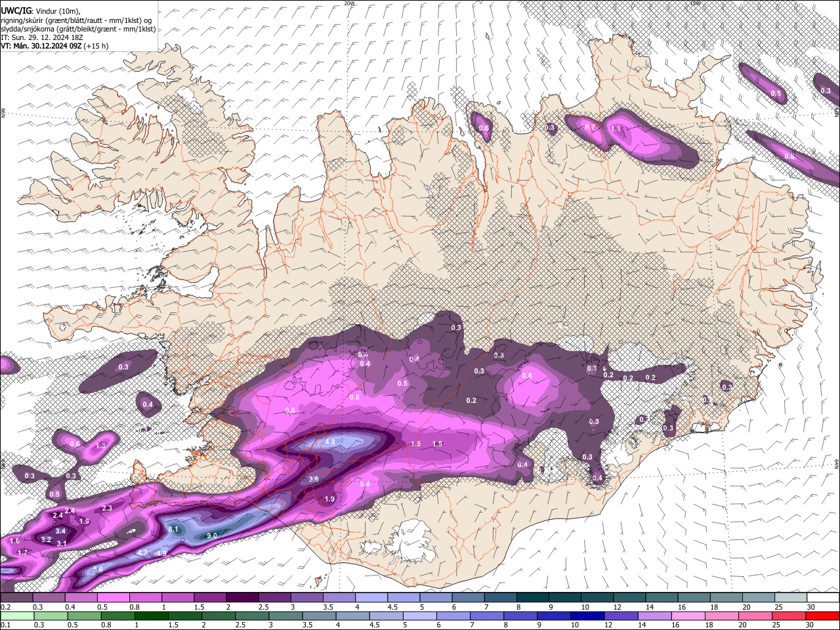The height and width of the screenshot is (630, 840).
Task: Select the 4.8 precipitation maximum label
Action: 331,442
